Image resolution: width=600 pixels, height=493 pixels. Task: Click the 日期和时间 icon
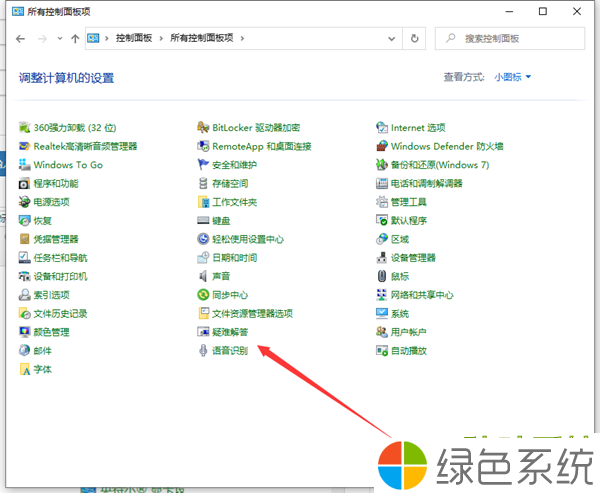click(x=203, y=258)
